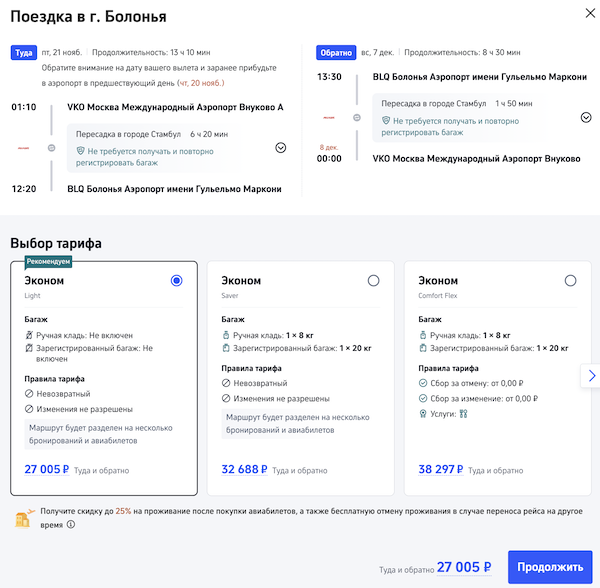This screenshot has height=588, width=600.
Task: Click hand luggage icon in Saver fare
Action: point(226,335)
